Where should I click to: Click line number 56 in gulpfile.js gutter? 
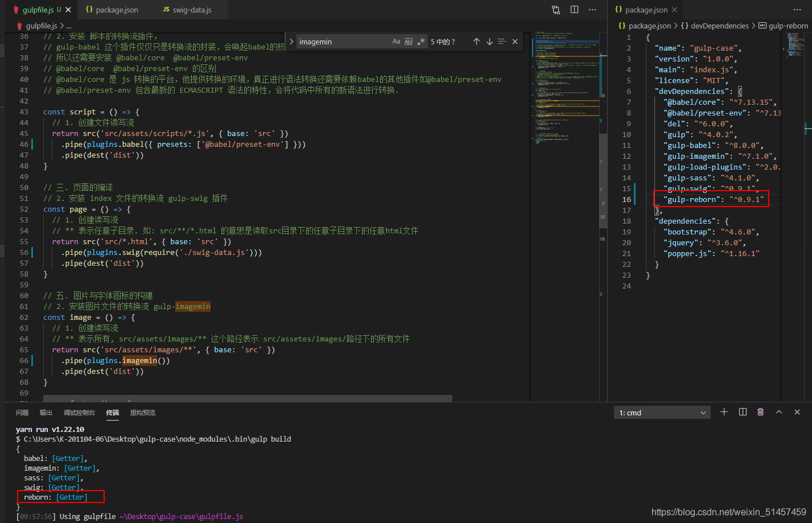point(24,252)
